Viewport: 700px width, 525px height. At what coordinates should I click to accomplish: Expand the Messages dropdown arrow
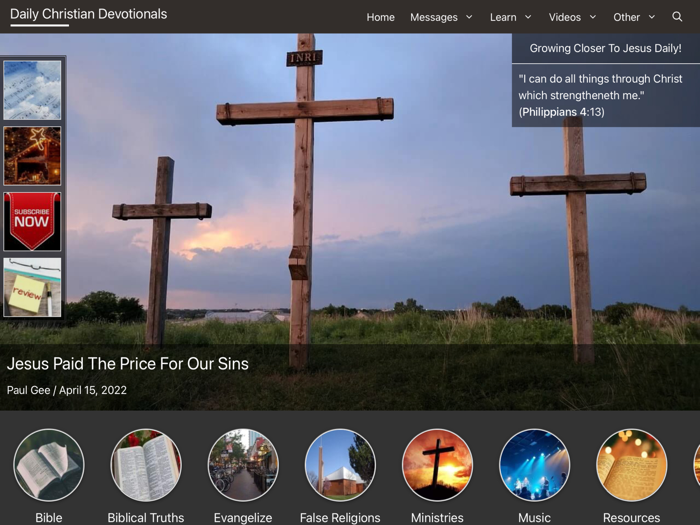click(469, 17)
